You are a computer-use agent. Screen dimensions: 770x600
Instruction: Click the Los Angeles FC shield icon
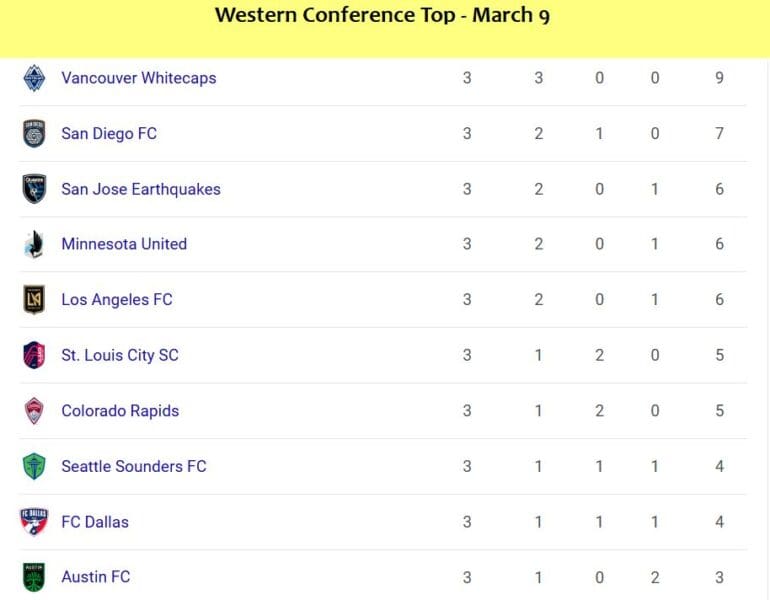point(34,300)
